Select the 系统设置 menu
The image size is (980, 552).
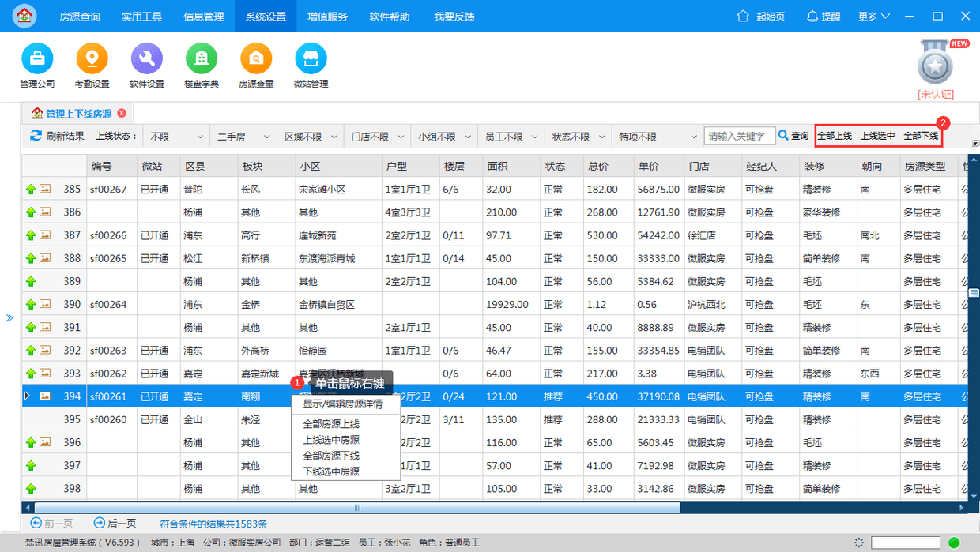(x=266, y=16)
